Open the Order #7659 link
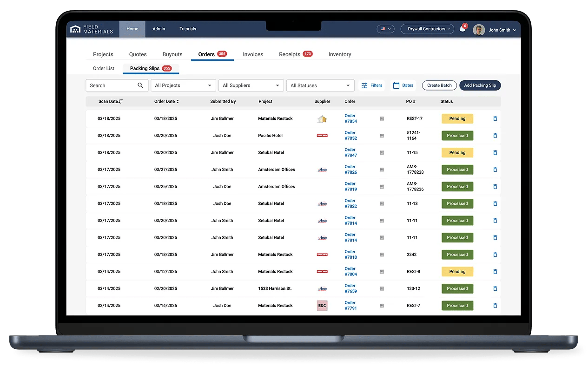 click(x=350, y=288)
